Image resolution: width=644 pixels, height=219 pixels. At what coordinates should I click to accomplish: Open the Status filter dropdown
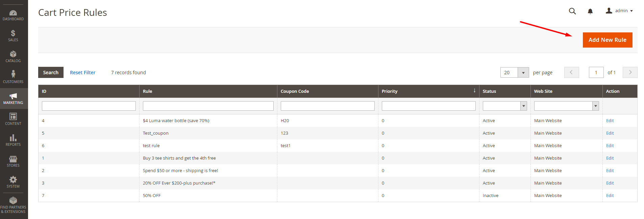504,106
